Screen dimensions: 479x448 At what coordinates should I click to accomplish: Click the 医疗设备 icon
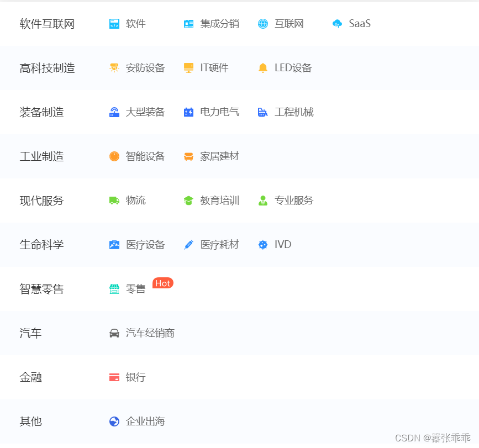pos(114,245)
